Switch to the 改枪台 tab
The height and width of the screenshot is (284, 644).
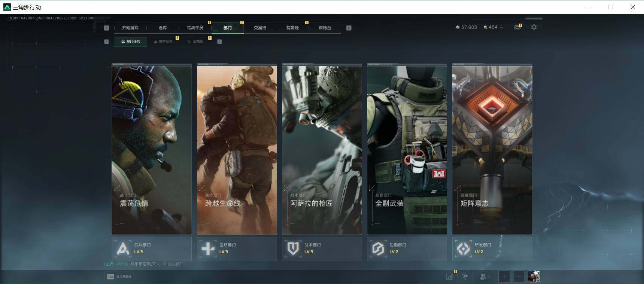[325, 28]
